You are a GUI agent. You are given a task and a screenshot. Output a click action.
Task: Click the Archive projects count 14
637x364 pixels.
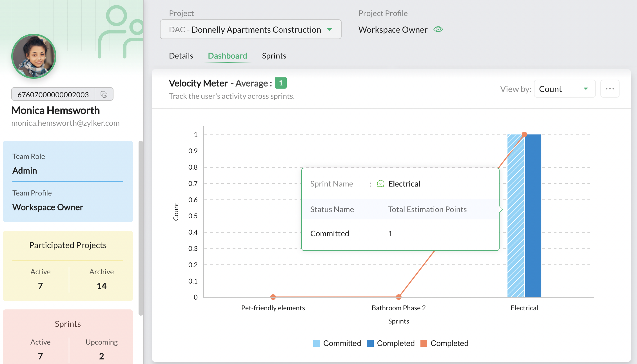(x=101, y=286)
